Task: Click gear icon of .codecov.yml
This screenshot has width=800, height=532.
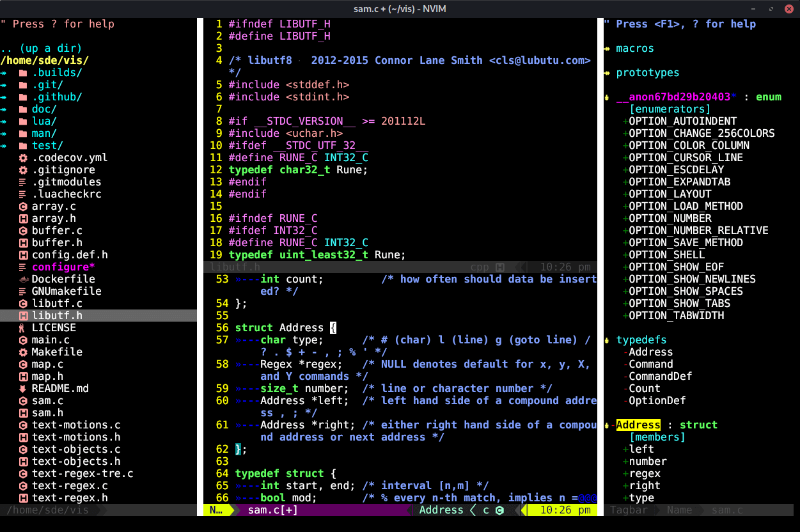Action: click(x=23, y=158)
